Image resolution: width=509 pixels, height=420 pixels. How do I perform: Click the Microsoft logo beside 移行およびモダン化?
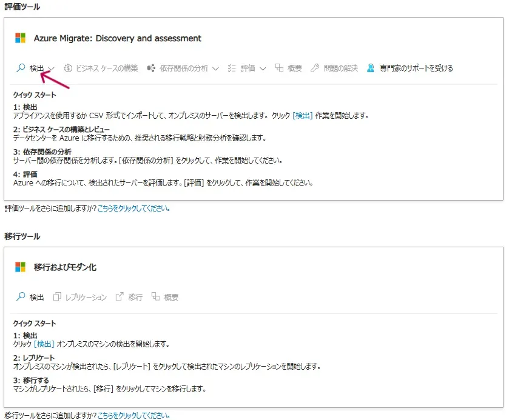[20, 267]
